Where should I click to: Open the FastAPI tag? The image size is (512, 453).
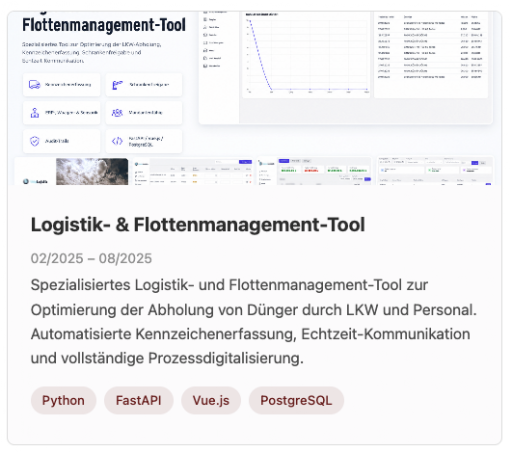(x=139, y=400)
